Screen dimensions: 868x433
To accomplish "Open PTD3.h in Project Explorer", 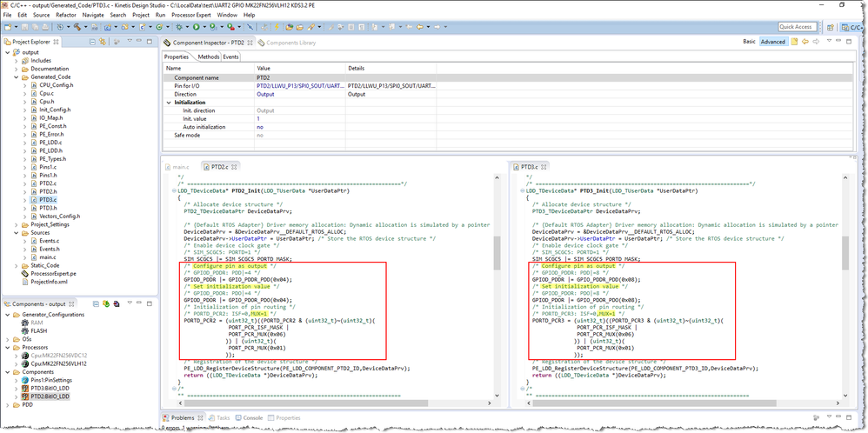I will 47,208.
